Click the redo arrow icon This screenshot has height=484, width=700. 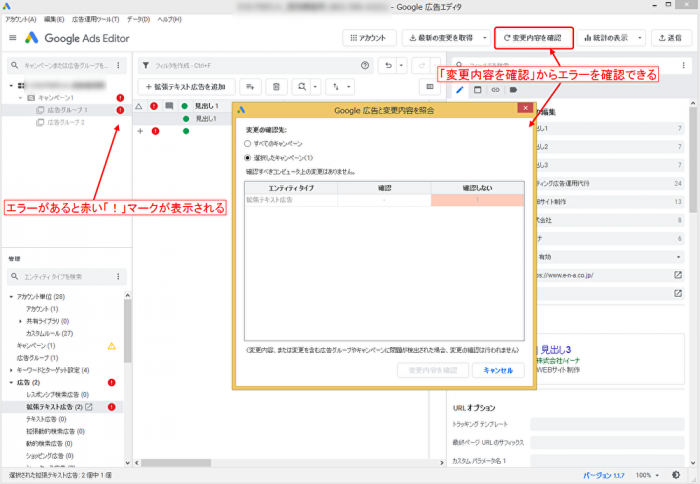pos(421,66)
